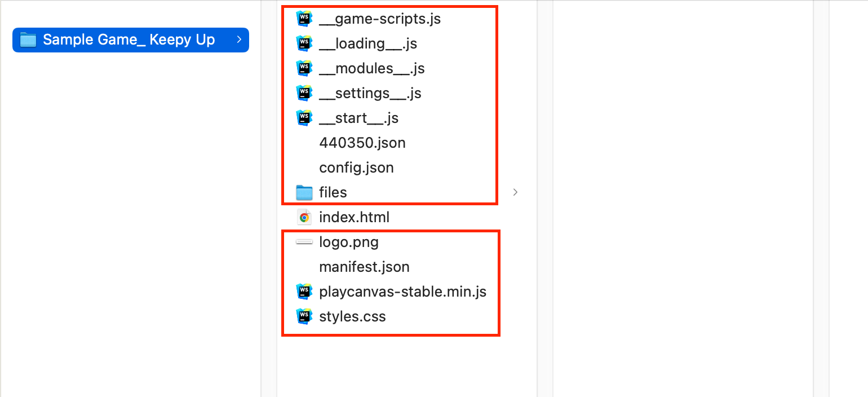Select the file name playcanvas-stable.min.js
The width and height of the screenshot is (868, 397).
(x=403, y=292)
